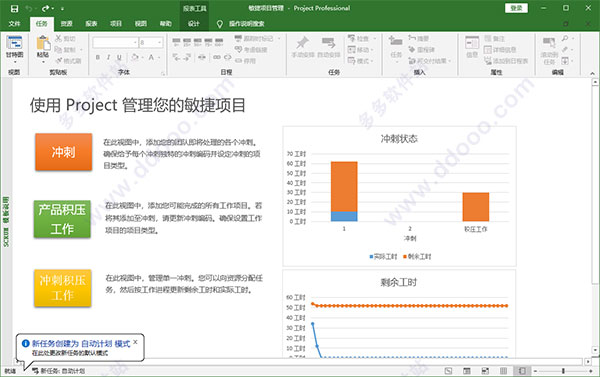Click the zoom slider in status bar
Screen dimensions: 600x377
[x=563, y=371]
